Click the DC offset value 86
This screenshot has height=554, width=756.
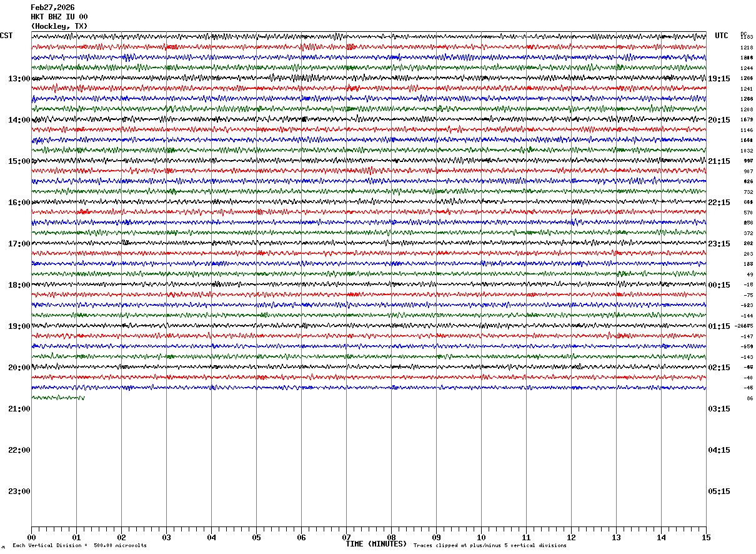[750, 398]
